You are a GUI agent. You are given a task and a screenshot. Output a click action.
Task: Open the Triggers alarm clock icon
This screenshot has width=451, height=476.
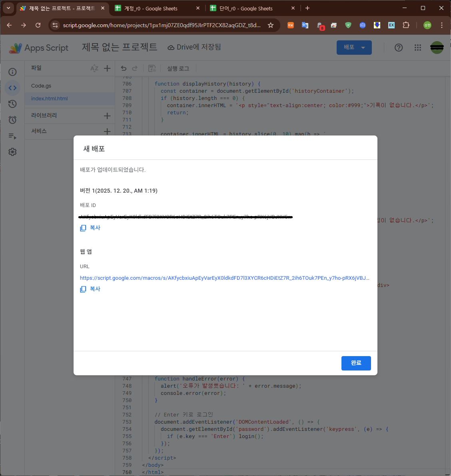pos(12,120)
